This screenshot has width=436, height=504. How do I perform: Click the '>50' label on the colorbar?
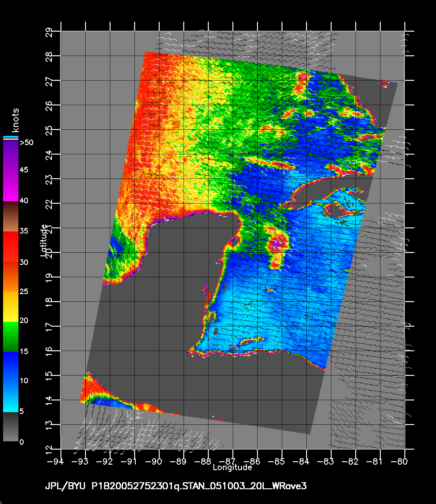click(26, 142)
